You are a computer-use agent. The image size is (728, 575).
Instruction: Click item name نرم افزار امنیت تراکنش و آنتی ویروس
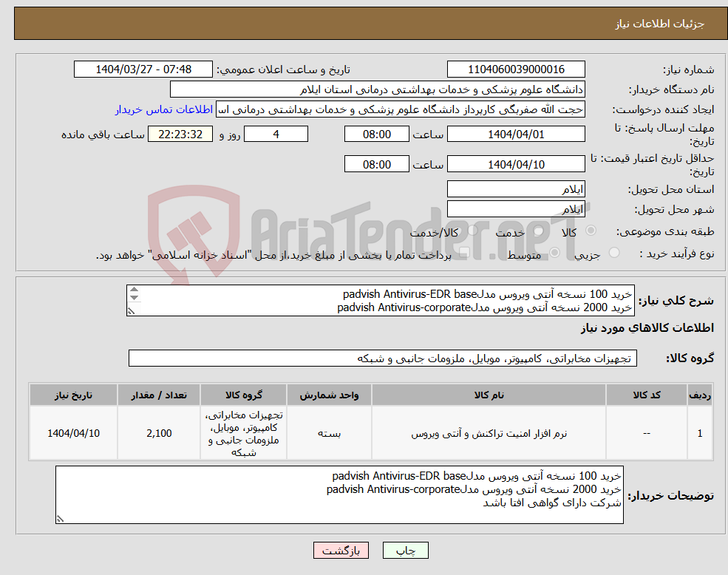pos(489,433)
